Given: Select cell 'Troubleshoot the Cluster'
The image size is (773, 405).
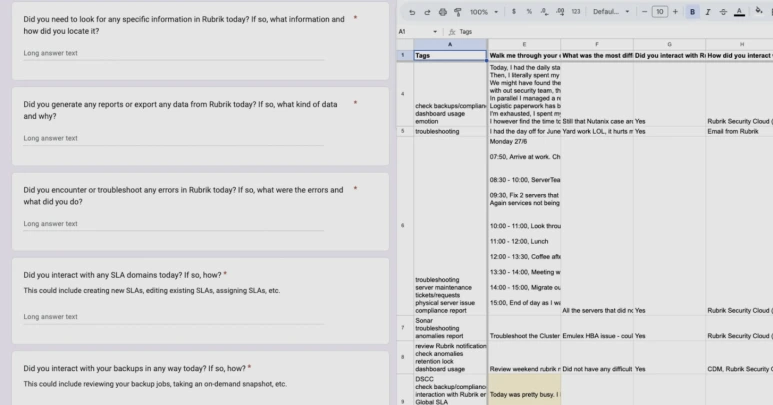Looking at the screenshot, I should pos(524,328).
